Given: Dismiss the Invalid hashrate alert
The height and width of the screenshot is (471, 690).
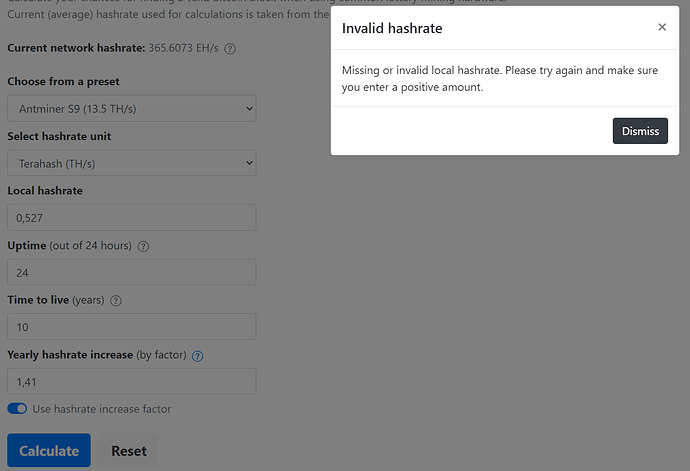Looking at the screenshot, I should [640, 131].
